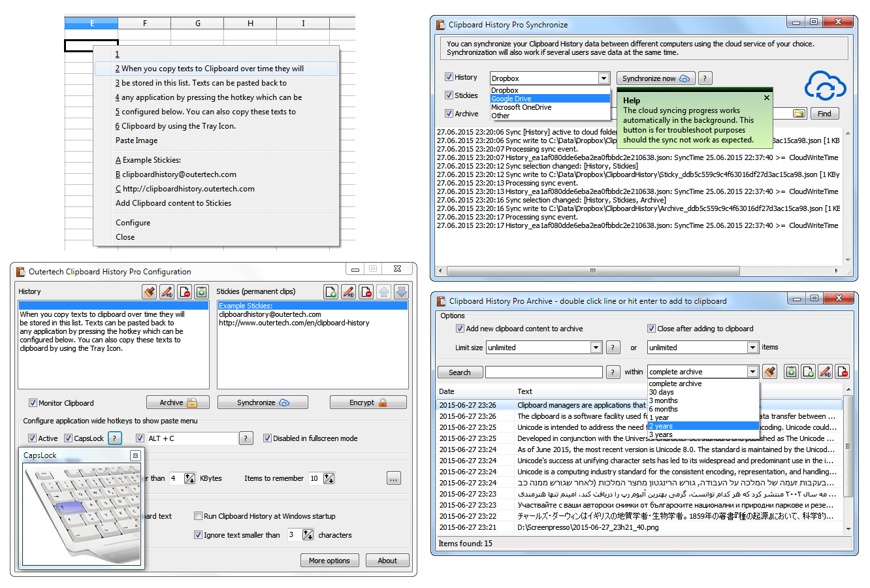Choose Close in the paste menu
870x588 pixels.
(x=216, y=237)
